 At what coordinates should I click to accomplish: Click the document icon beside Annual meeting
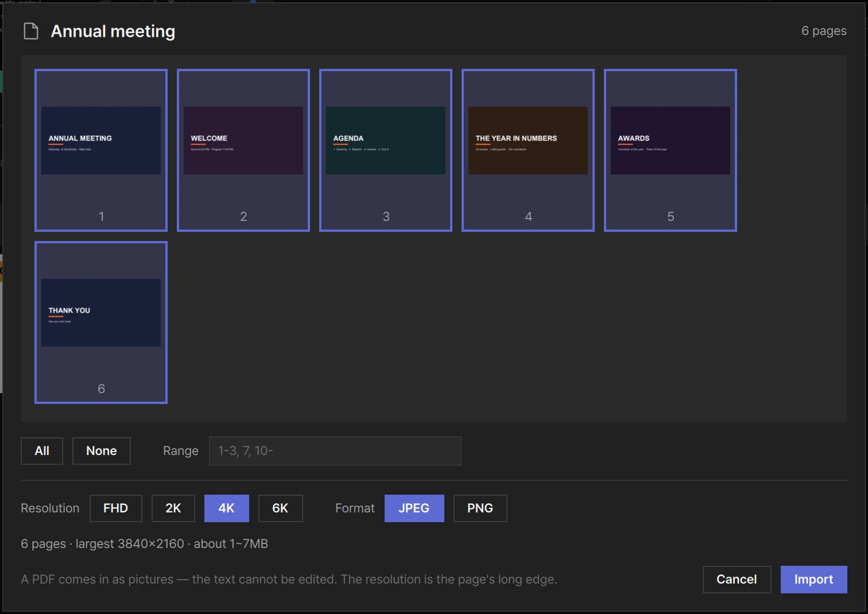[31, 31]
